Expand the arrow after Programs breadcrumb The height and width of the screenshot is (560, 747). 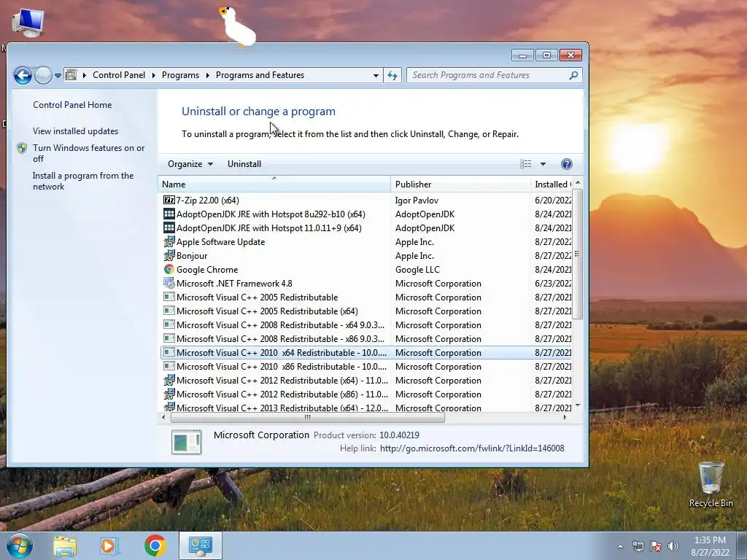click(208, 75)
